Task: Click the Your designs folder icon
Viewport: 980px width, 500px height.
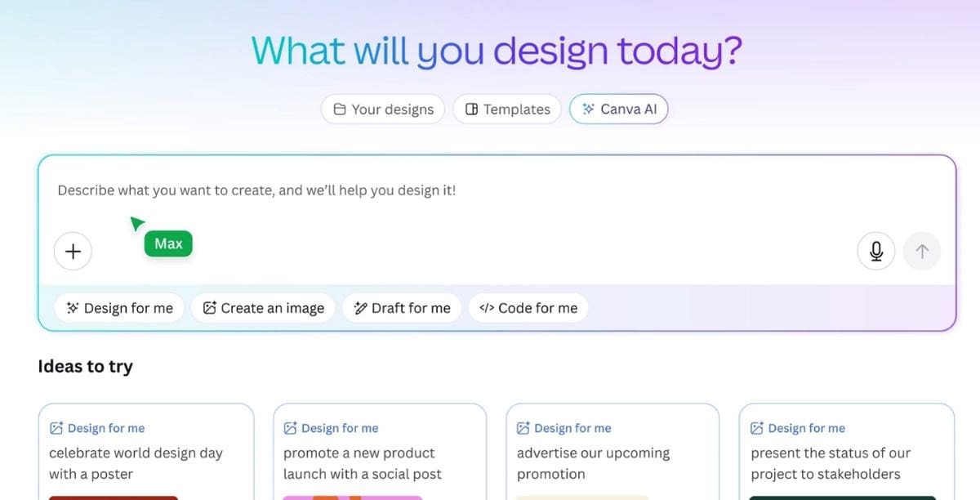Action: click(338, 108)
